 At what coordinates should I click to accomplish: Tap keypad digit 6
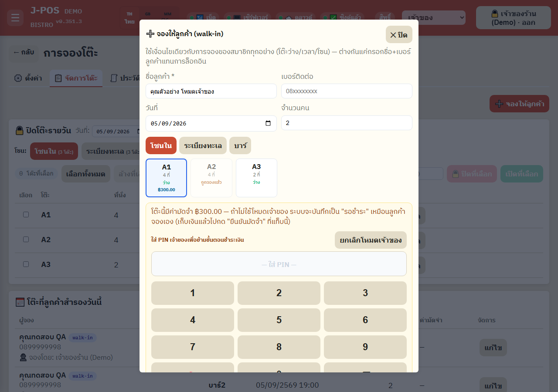pyautogui.click(x=365, y=320)
